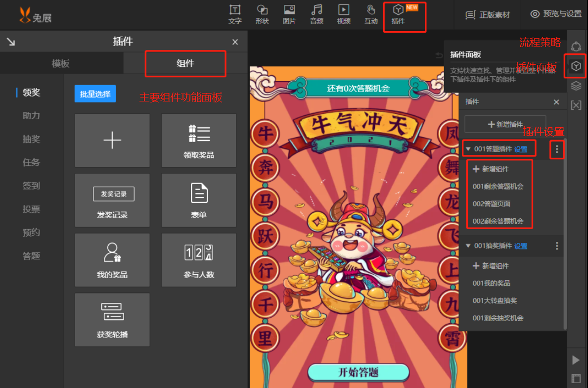Open 正版素材 licensed materials
The image size is (588, 388).
[x=488, y=15]
